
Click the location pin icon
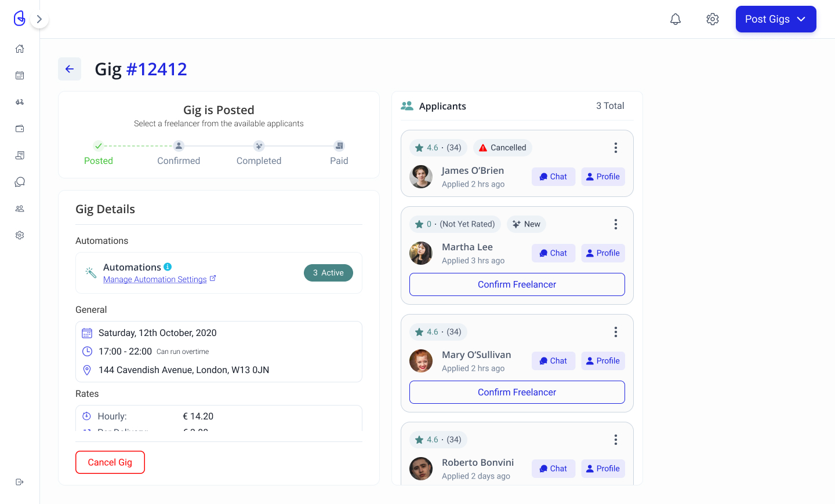point(87,370)
